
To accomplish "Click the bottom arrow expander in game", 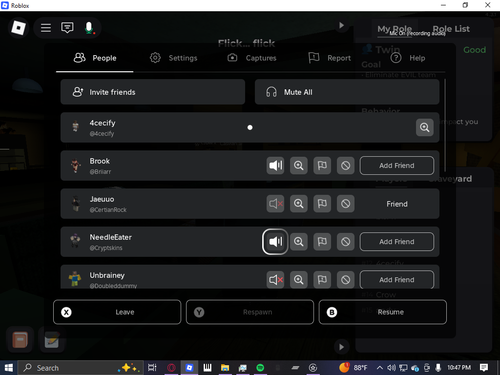I will (x=341, y=347).
